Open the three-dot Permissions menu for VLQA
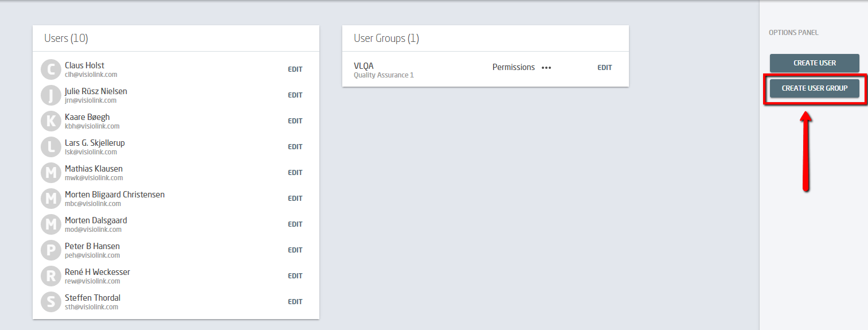 click(x=546, y=68)
